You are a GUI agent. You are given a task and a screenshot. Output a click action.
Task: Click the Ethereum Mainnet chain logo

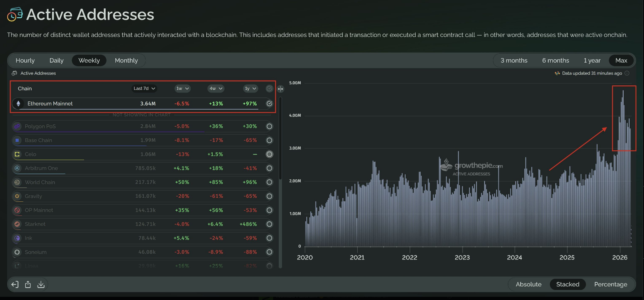18,103
